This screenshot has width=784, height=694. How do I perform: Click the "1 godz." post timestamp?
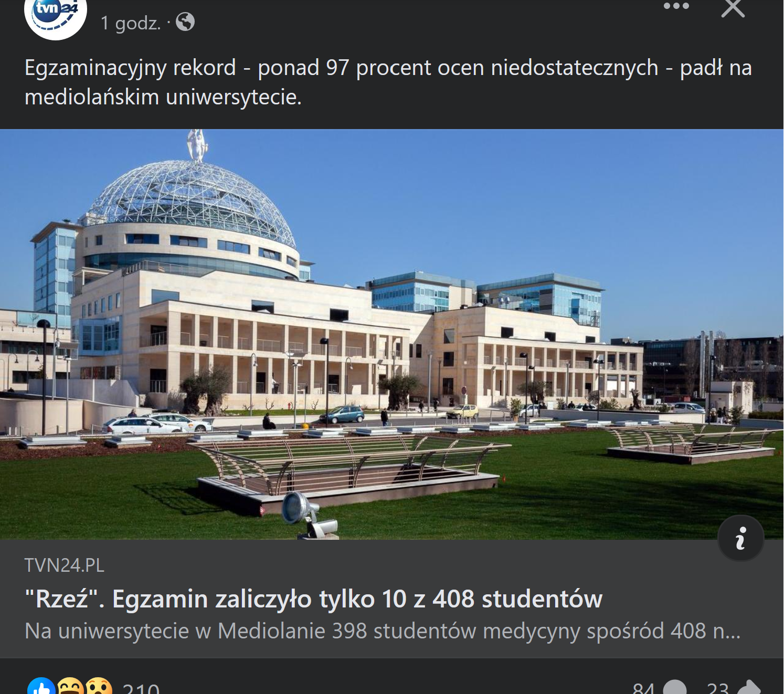(131, 23)
